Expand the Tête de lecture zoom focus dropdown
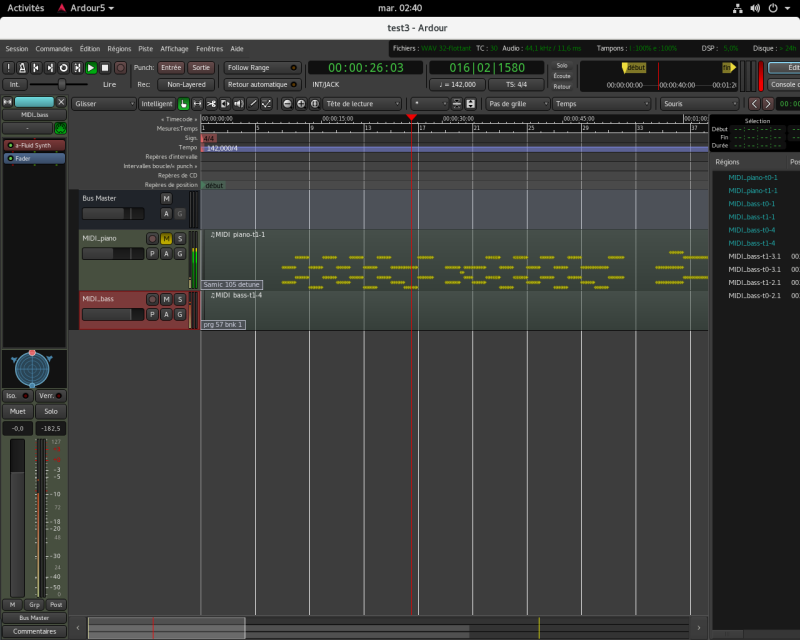Screen dimensions: 800x640 pyautogui.click(x=362, y=103)
